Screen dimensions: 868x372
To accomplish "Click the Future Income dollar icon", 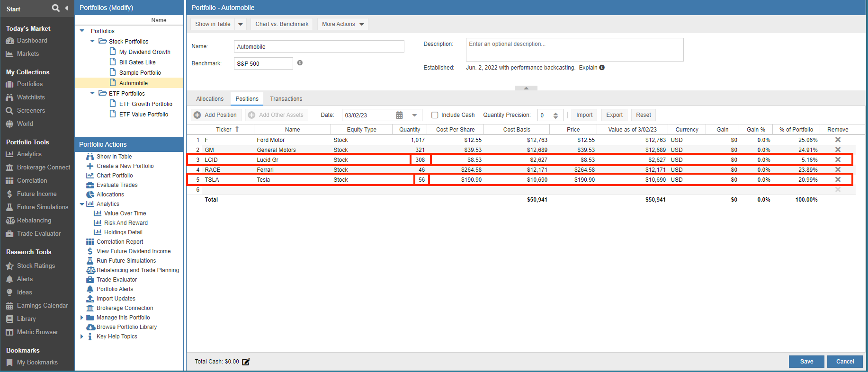I will (x=9, y=194).
